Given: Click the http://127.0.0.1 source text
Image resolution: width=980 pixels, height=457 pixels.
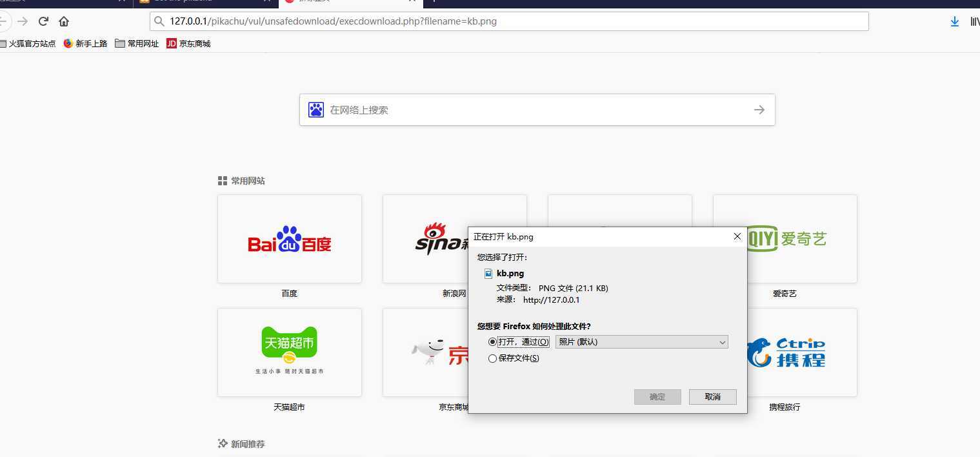Looking at the screenshot, I should click(x=552, y=300).
